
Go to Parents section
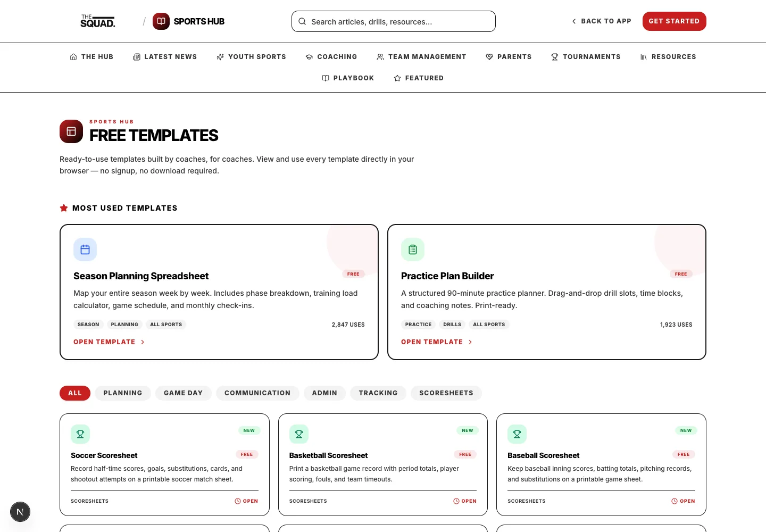coord(509,57)
